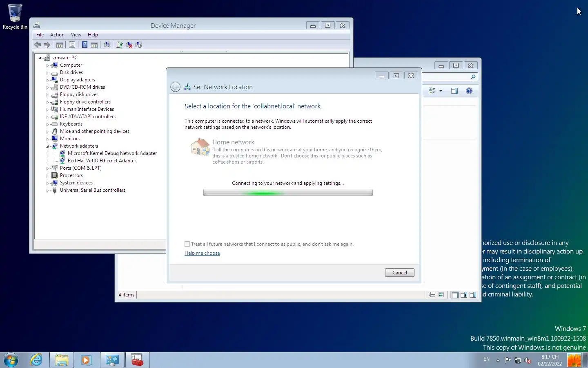Toggle the show/hide action pane toolbar icon
Viewport: 588px width, 368px height.
tap(94, 45)
